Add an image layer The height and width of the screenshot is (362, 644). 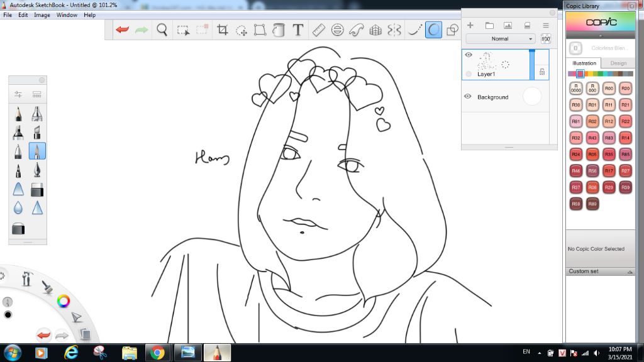508,25
